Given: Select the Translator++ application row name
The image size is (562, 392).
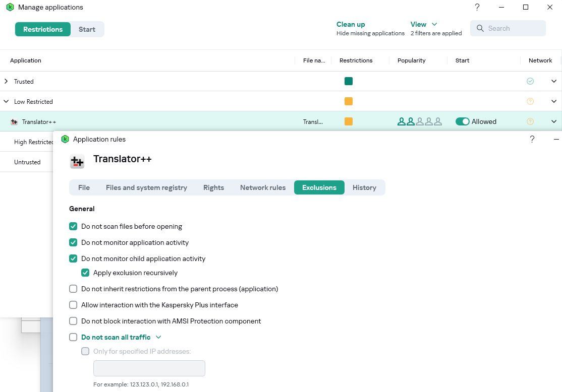Looking at the screenshot, I should [x=39, y=122].
